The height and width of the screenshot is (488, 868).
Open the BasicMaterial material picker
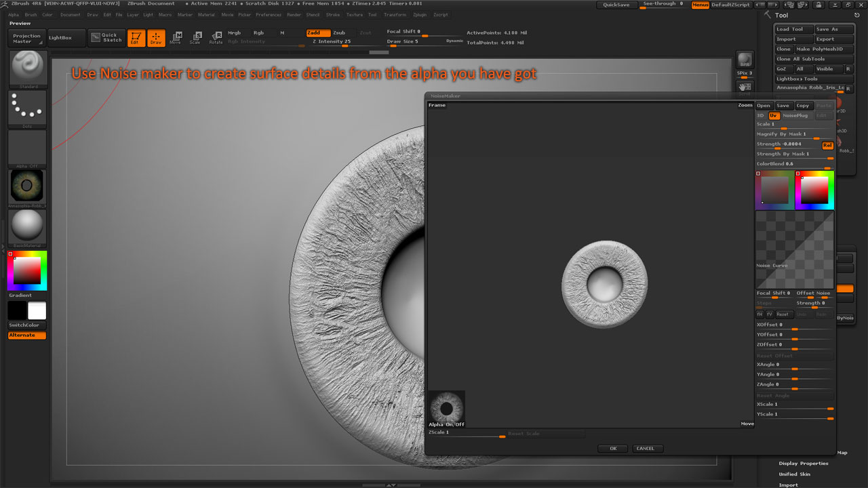coord(28,226)
